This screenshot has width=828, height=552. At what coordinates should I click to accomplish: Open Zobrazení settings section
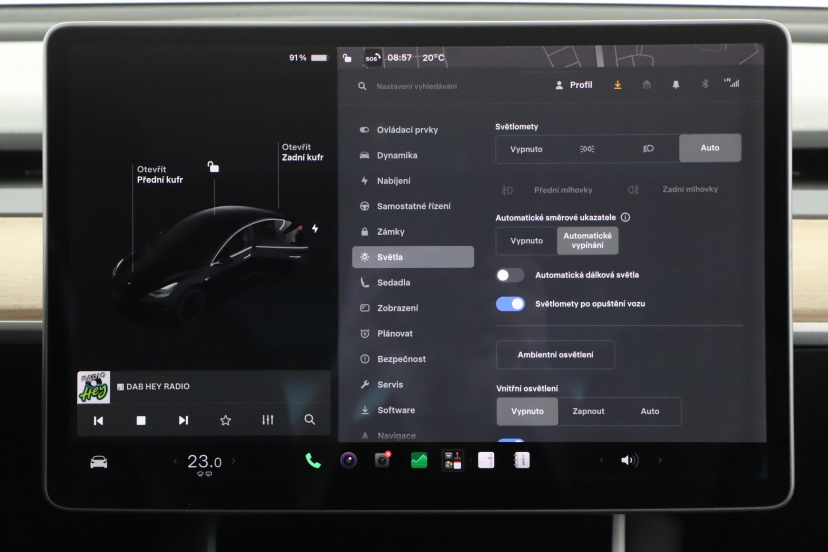tap(413, 308)
